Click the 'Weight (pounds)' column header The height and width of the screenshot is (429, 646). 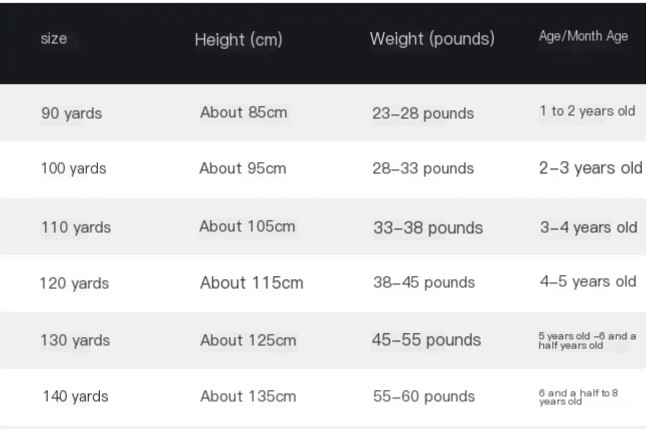pos(432,39)
